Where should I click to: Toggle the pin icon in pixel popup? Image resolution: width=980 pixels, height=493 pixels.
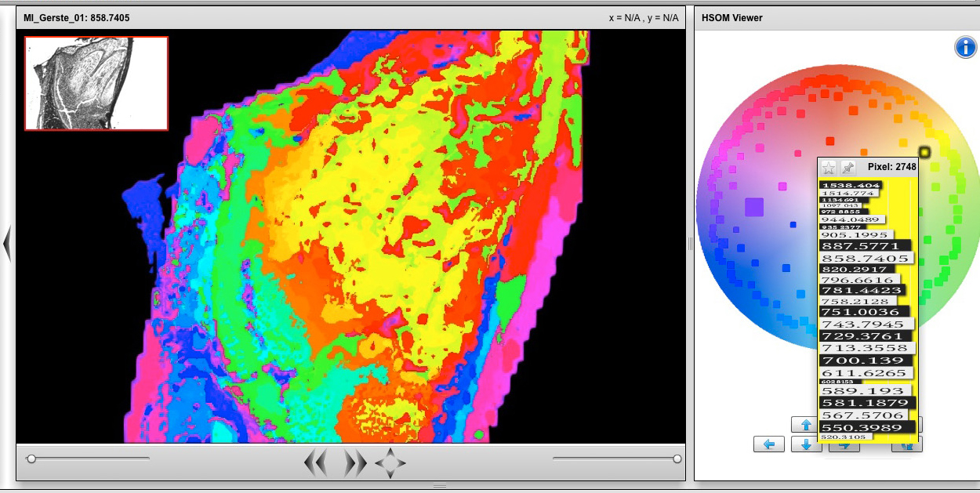[x=848, y=168]
